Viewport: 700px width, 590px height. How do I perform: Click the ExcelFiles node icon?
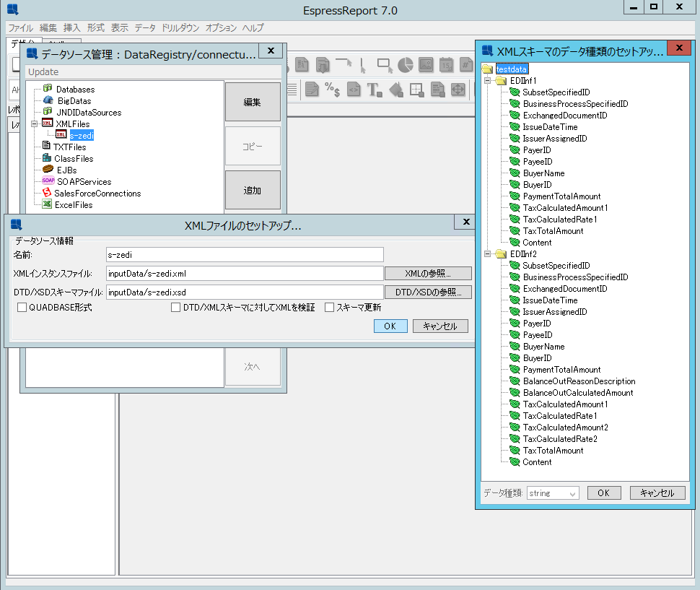[x=47, y=204]
